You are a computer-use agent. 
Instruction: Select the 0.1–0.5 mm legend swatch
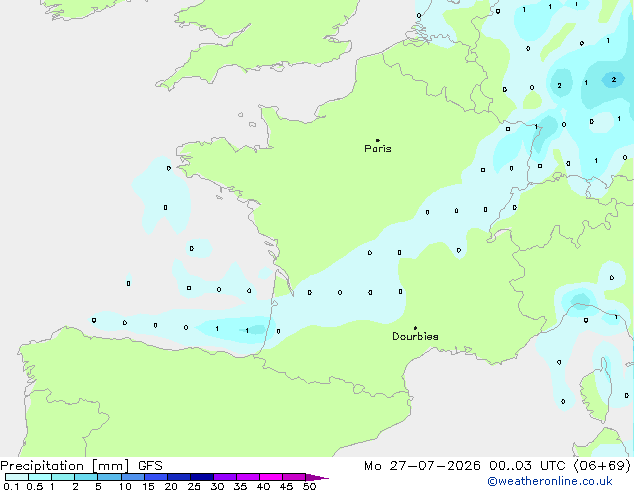17,477
